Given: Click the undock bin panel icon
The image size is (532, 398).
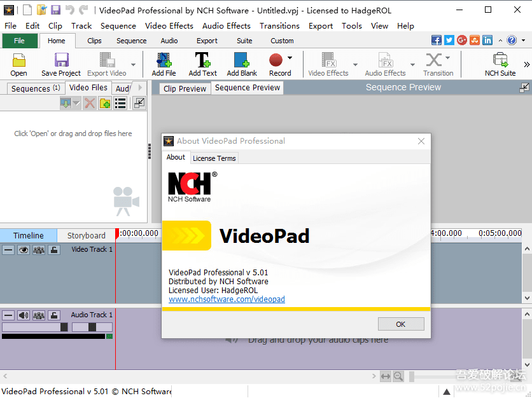Looking at the screenshot, I should click(x=139, y=103).
